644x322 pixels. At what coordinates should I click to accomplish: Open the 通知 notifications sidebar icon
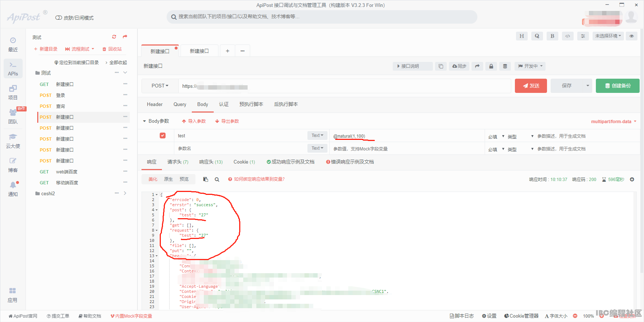pyautogui.click(x=13, y=189)
